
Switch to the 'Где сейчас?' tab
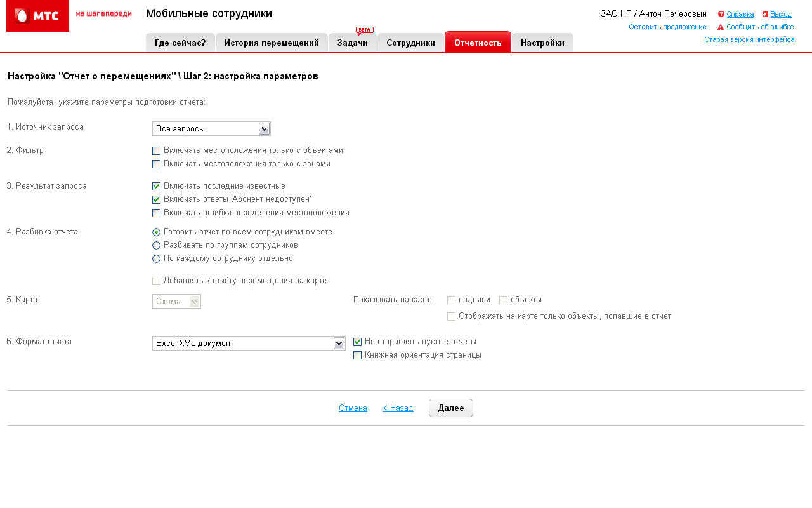point(180,43)
